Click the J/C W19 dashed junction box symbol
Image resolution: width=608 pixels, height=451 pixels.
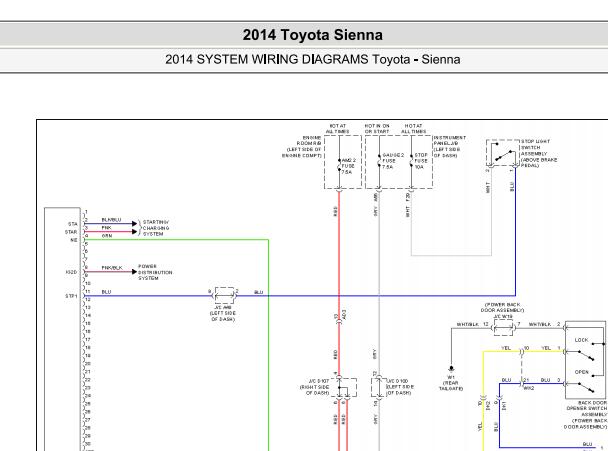pos(503,328)
